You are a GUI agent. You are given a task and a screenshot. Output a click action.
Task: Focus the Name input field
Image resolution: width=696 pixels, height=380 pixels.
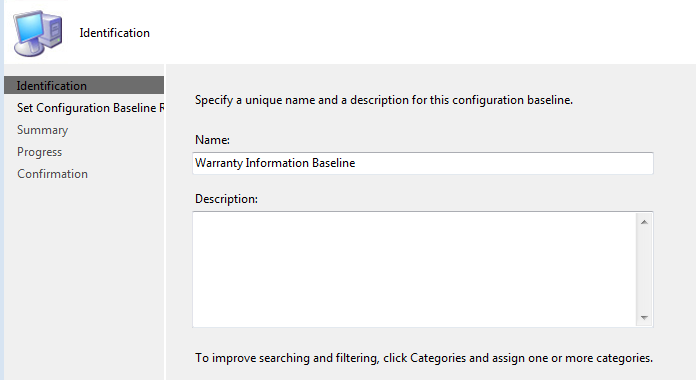(x=423, y=163)
